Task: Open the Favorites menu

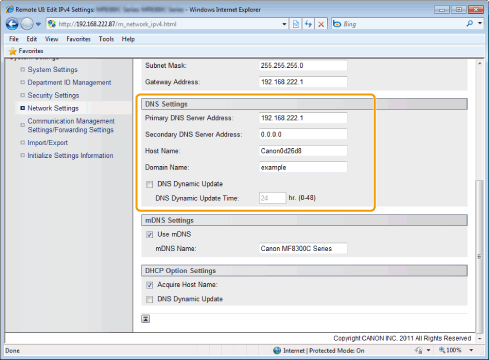Action: point(78,39)
